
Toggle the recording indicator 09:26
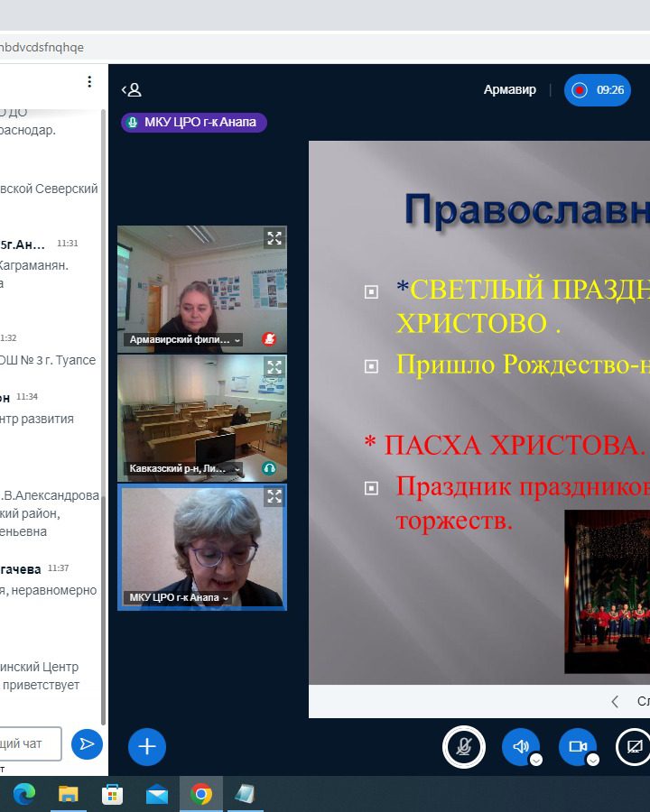point(597,90)
